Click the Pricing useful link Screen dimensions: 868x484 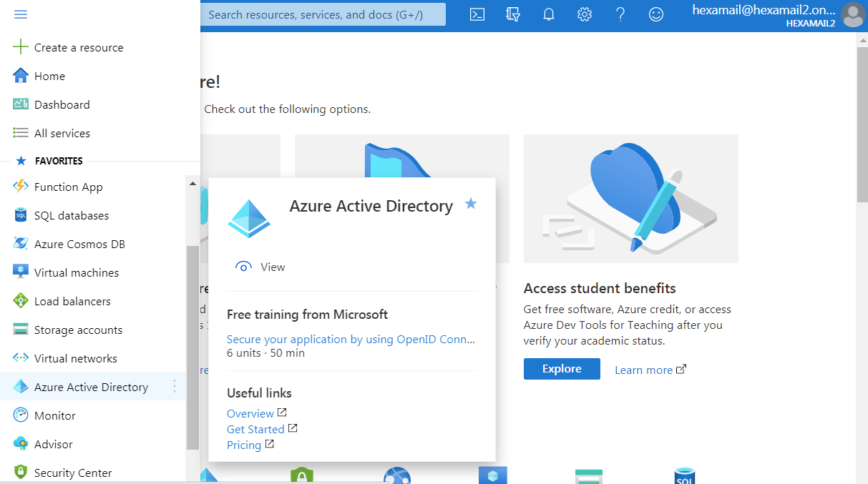244,445
